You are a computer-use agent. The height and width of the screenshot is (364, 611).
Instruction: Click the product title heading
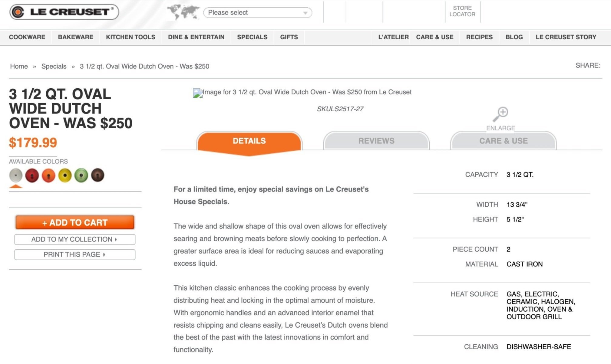pyautogui.click(x=71, y=109)
